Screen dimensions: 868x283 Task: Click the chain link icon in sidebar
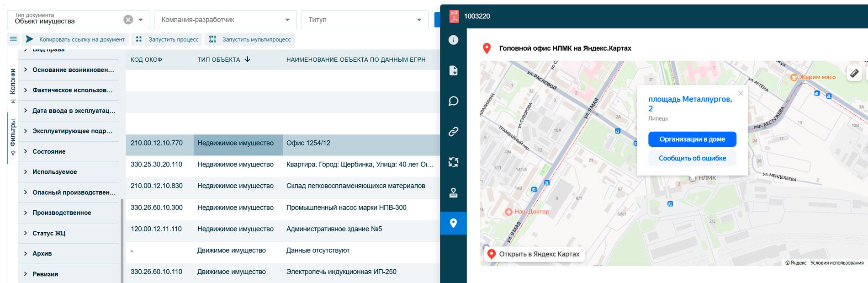(x=453, y=132)
